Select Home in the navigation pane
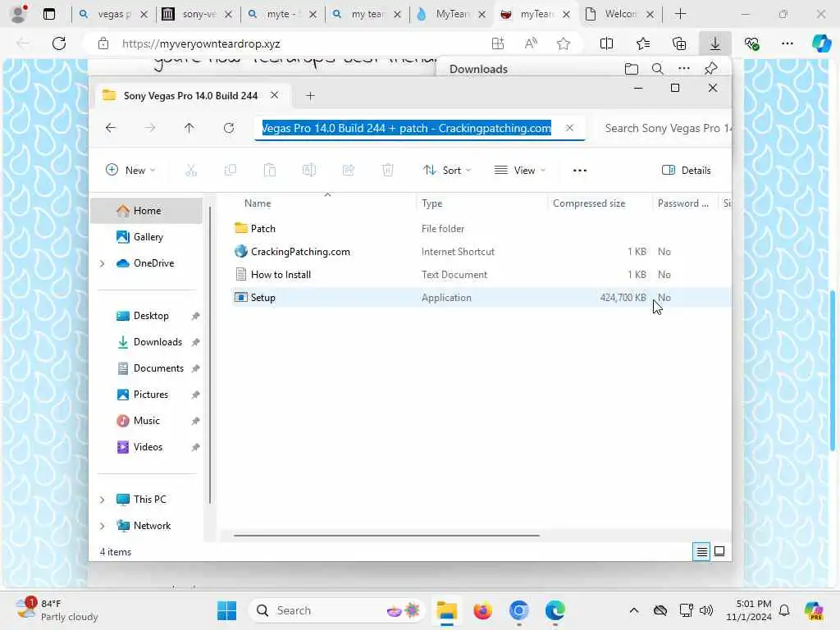The height and width of the screenshot is (630, 840). click(x=146, y=211)
